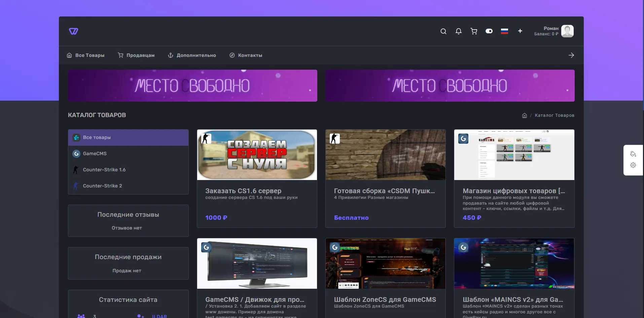Filter by Counter-Strike 1.6 category
The image size is (644, 318).
104,170
